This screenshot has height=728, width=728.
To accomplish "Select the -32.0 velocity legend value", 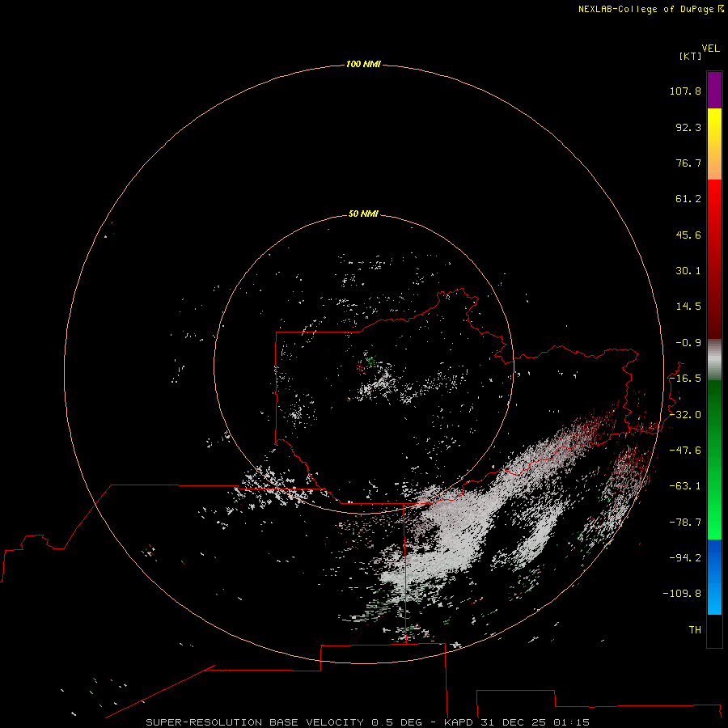I will tap(685, 415).
